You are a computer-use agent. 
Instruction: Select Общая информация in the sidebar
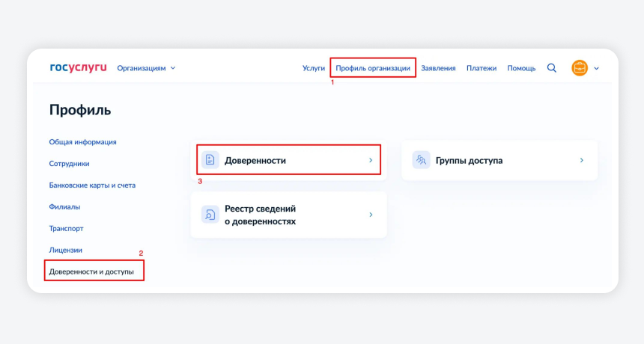(x=82, y=142)
